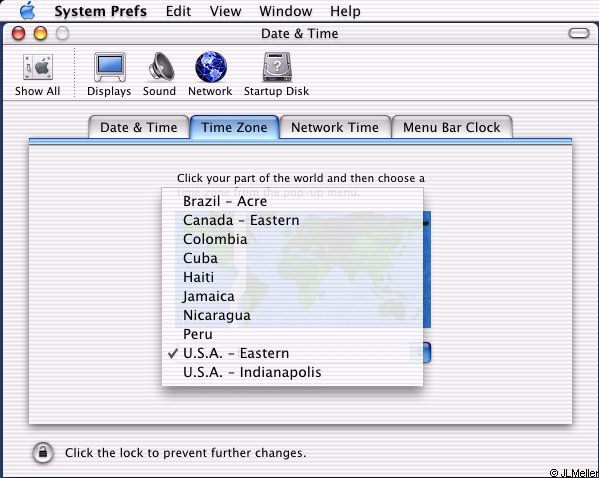Open the View menu
Screen dimensions: 599x478
pyautogui.click(x=225, y=11)
